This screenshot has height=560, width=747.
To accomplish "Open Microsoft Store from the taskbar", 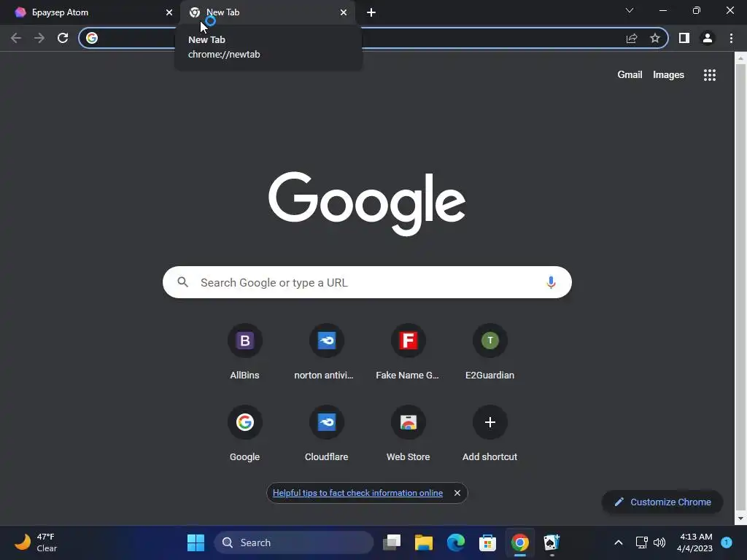I will [x=487, y=542].
